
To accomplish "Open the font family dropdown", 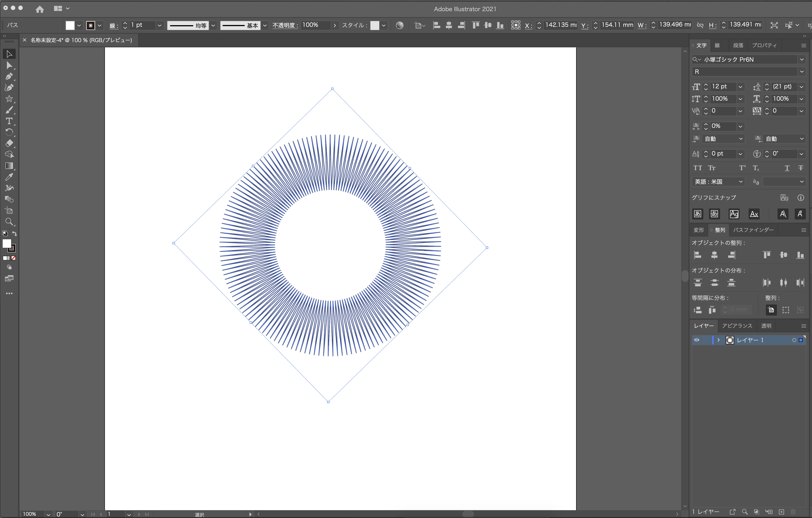I will click(x=802, y=60).
